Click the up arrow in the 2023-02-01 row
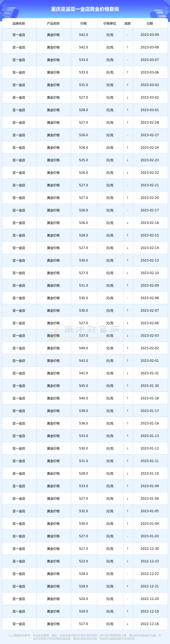This screenshot has height=644, width=170. (128, 361)
